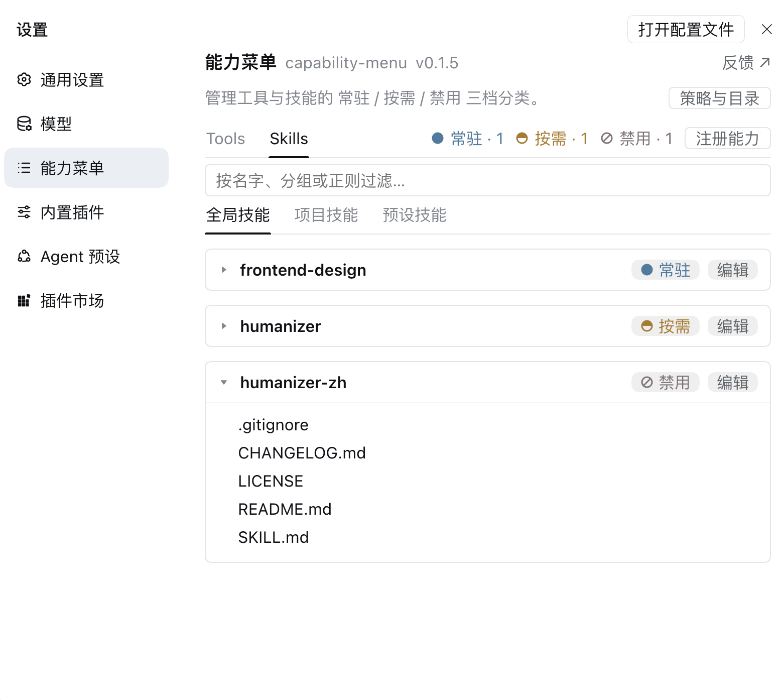
Task: Open the 全局技能 sub-tab
Action: [238, 215]
